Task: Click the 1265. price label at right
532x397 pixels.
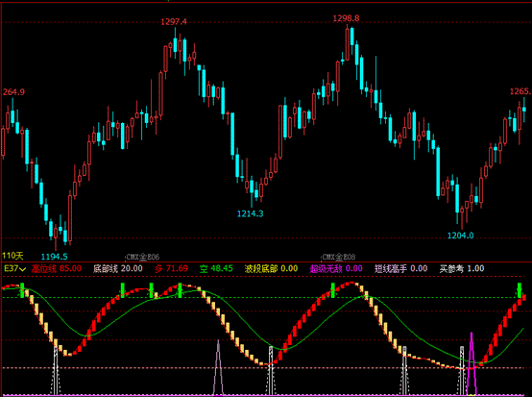Action: point(520,91)
